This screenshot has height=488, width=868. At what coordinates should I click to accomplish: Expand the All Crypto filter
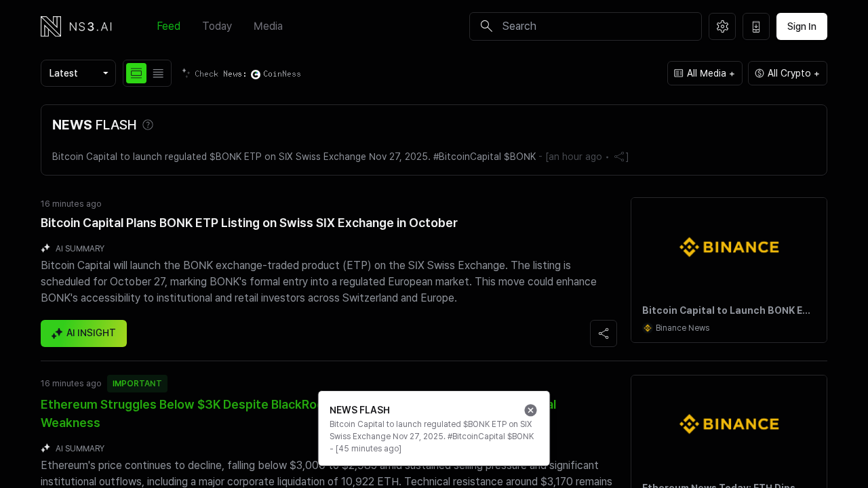tap(787, 73)
